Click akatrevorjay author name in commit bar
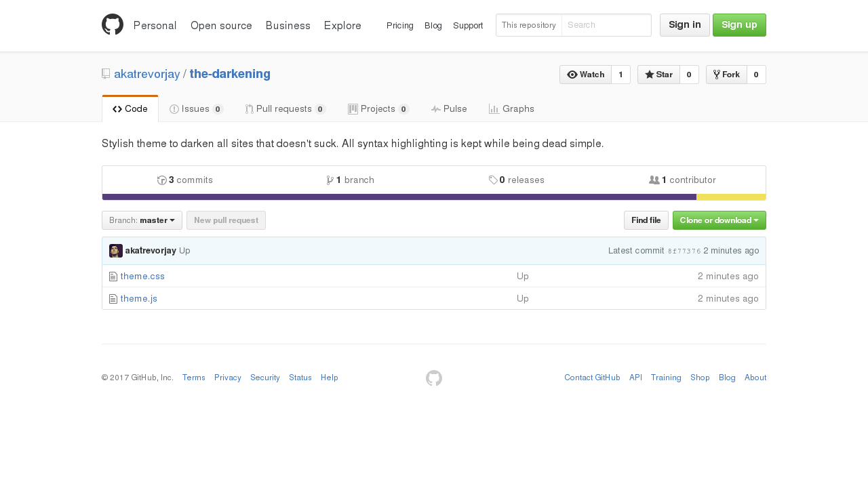868x488 pixels. (x=151, y=251)
